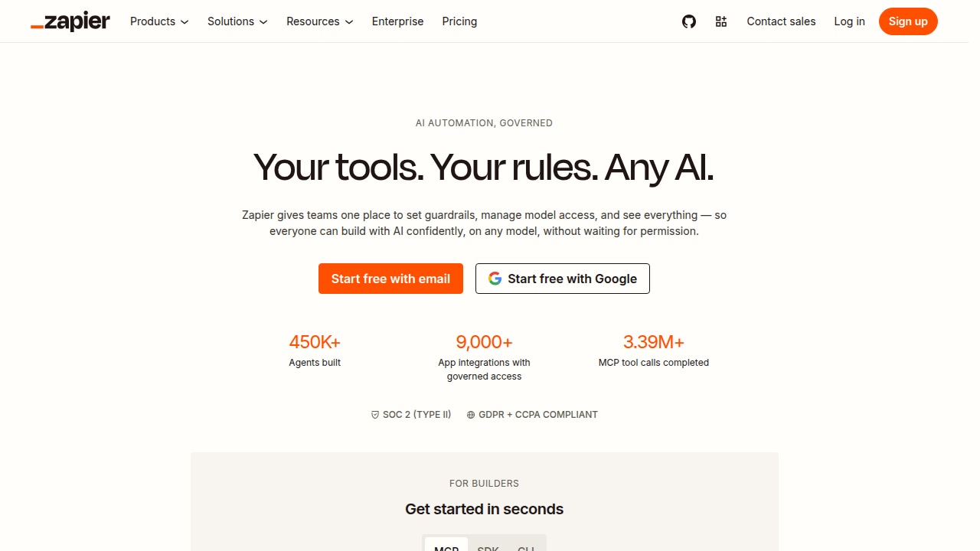This screenshot has height=551, width=980.
Task: Switch to the SDK tab
Action: (488, 545)
